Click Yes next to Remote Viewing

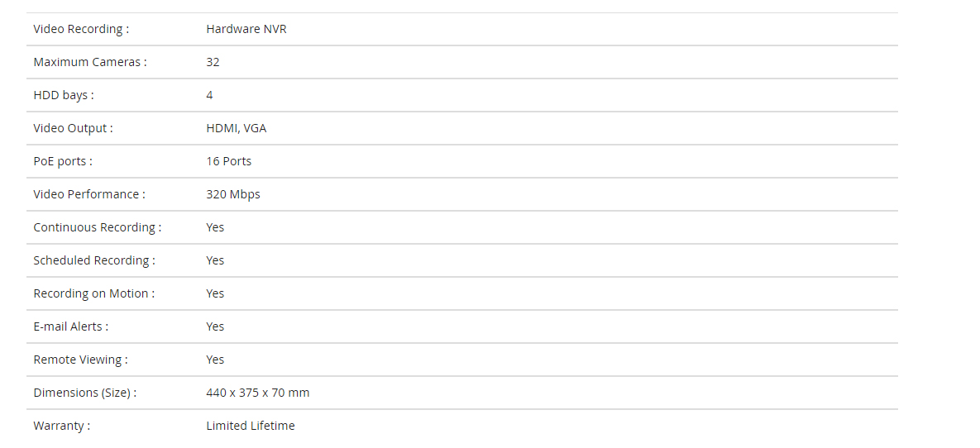pyautogui.click(x=215, y=360)
